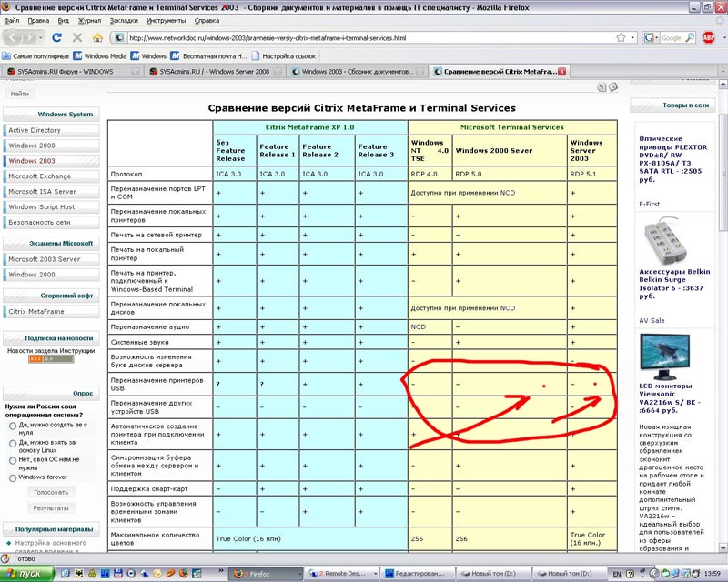The width and height of the screenshot is (728, 582).
Task: Open the Adblock Plus ABP icon
Action: [x=709, y=37]
